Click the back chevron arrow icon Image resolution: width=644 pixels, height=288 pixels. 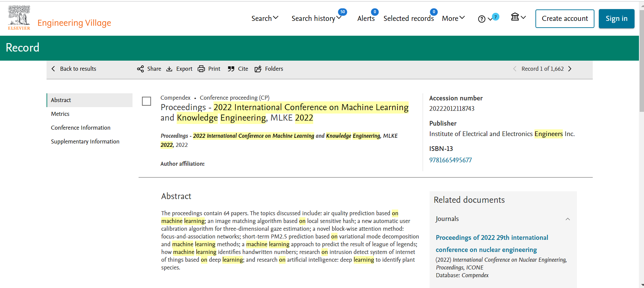(x=53, y=69)
